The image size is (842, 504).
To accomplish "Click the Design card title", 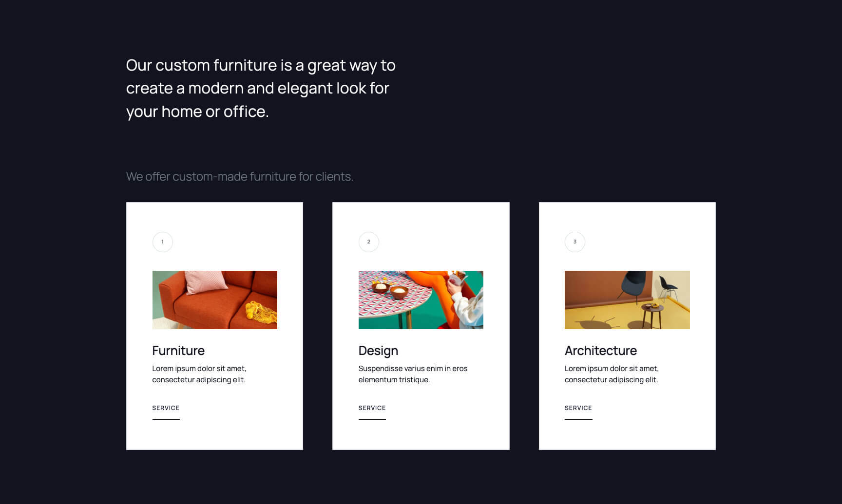I will (378, 351).
